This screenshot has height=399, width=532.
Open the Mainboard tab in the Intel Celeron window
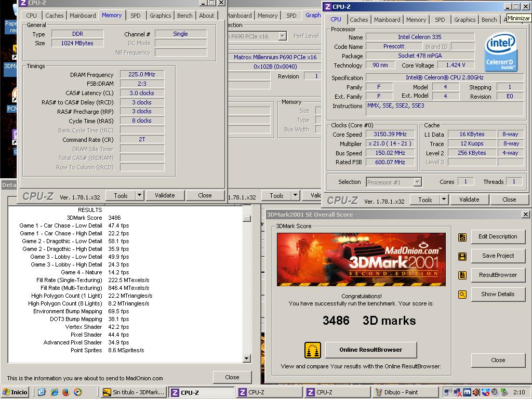click(387, 20)
